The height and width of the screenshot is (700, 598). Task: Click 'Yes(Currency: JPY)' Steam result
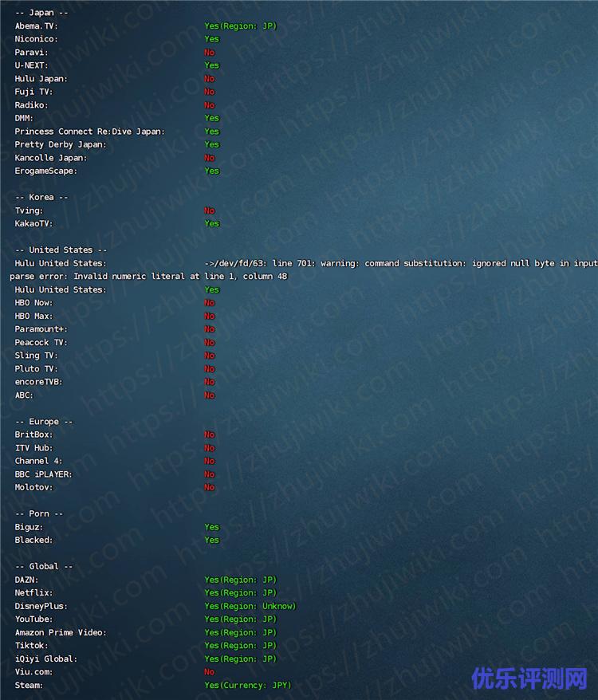pos(248,685)
